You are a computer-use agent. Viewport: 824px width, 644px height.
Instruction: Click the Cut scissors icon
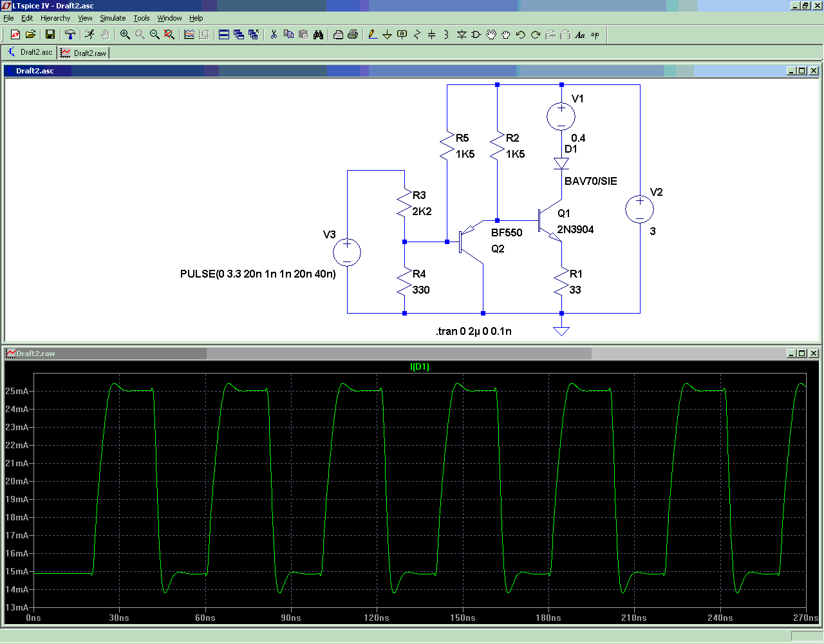274,35
